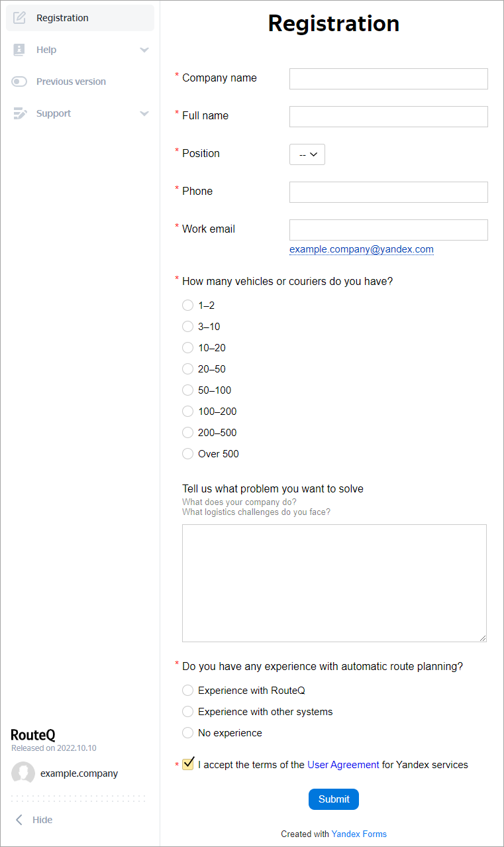Expand the Support menu chevron
This screenshot has height=847, width=504.
[144, 113]
